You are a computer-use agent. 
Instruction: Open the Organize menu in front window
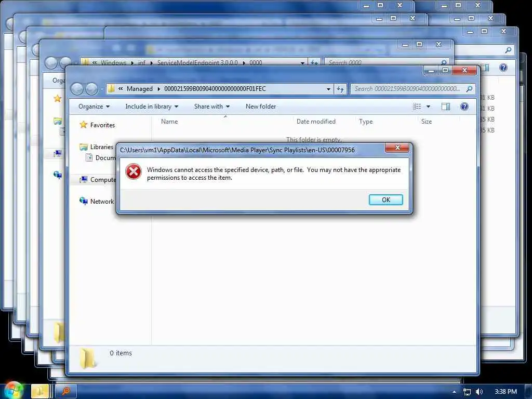pyautogui.click(x=94, y=107)
